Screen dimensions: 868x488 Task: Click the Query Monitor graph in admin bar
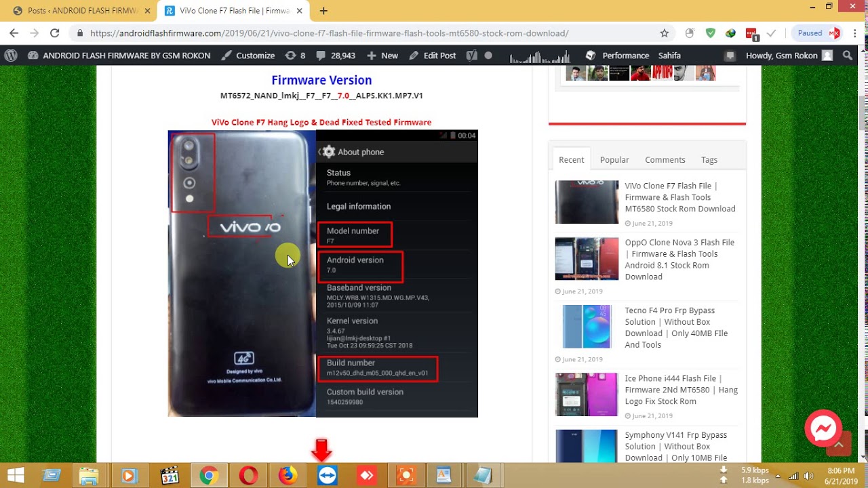540,56
